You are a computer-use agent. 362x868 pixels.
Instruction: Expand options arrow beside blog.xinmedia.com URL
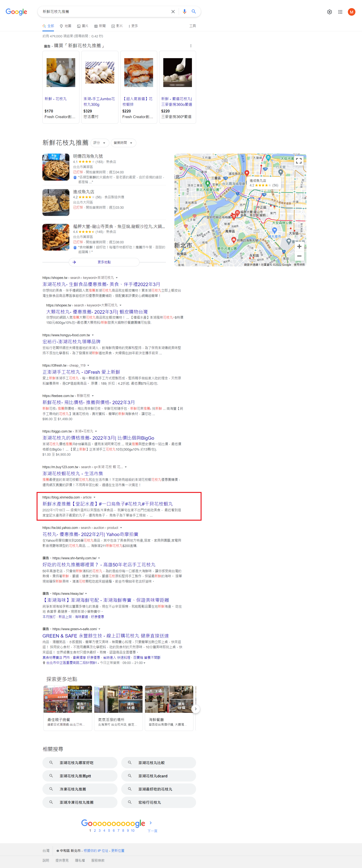coord(94,497)
